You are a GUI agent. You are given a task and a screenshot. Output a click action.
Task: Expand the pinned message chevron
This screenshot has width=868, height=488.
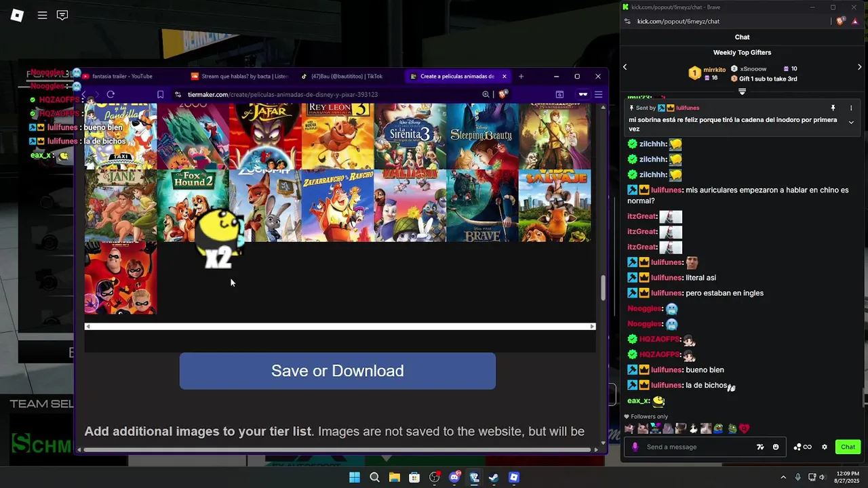851,122
